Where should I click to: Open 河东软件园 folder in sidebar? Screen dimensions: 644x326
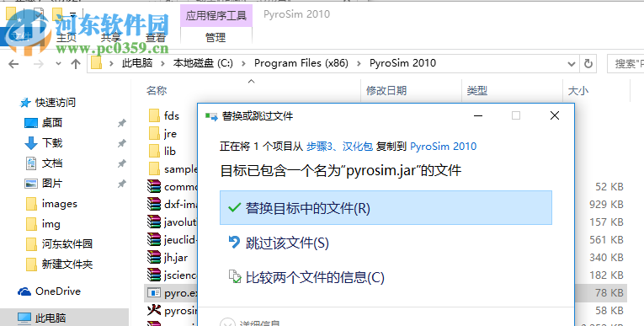[67, 243]
